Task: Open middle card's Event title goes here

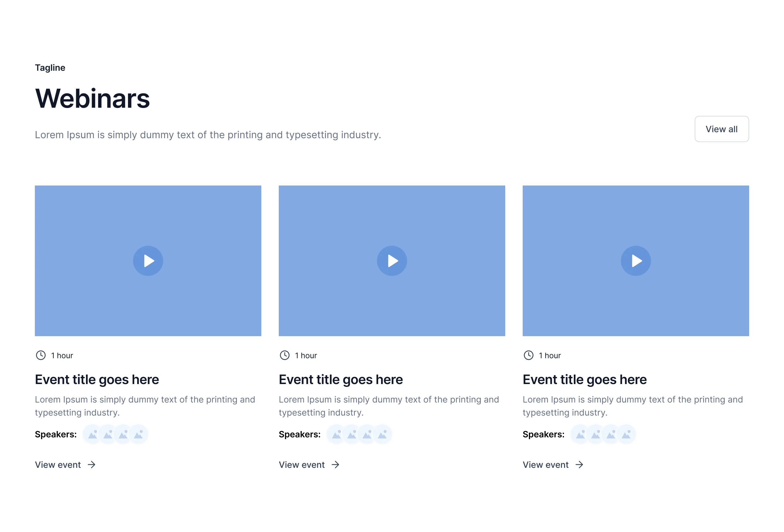Action: pos(341,380)
